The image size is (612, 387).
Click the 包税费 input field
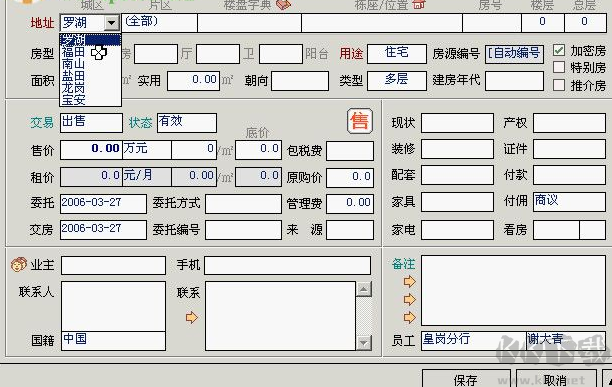350,151
